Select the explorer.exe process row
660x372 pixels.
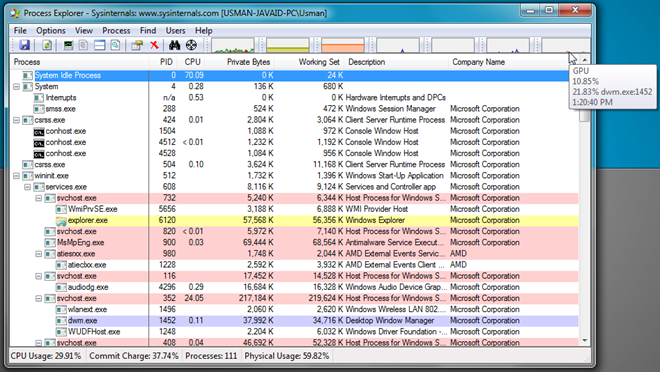(294, 221)
